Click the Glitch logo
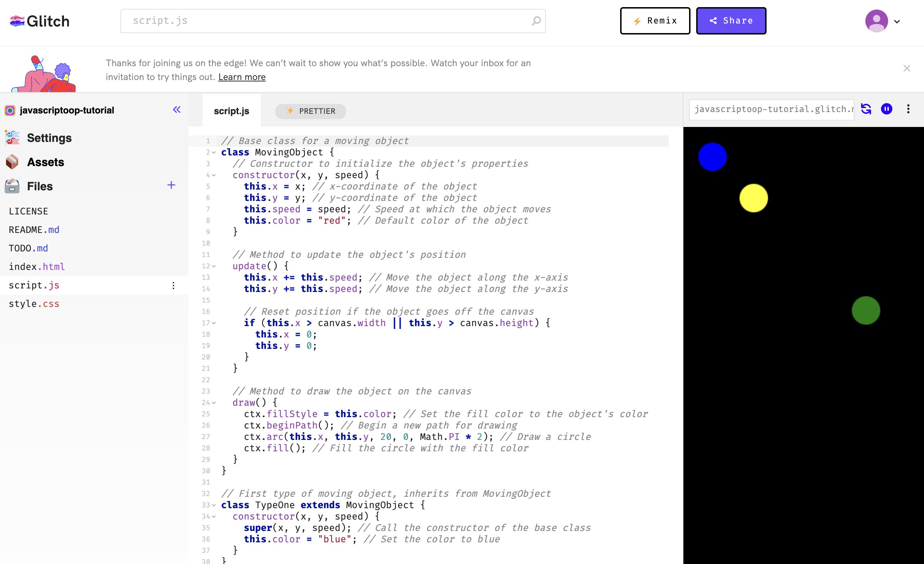The image size is (924, 564). pos(40,21)
